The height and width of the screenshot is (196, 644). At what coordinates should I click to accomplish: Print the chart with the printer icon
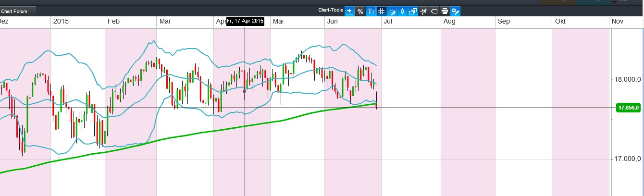445,11
